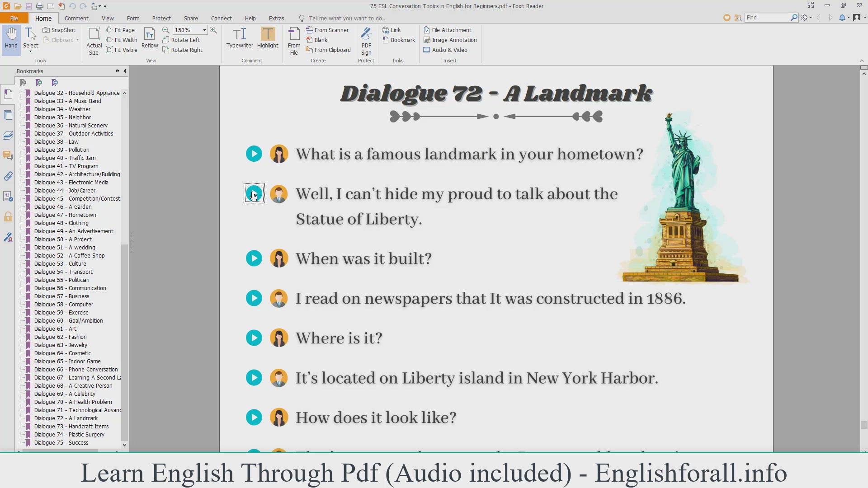The image size is (868, 488).
Task: Open the SnapShot tool
Action: tap(59, 30)
